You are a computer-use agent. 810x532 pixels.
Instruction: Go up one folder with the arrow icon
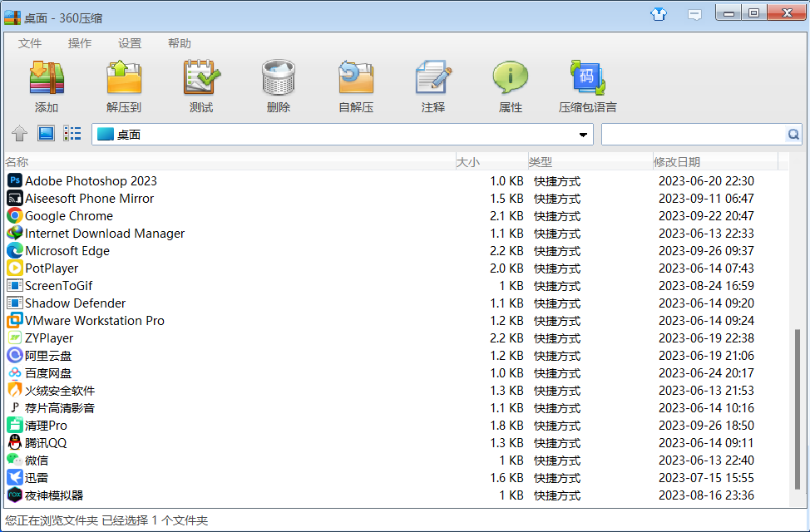[x=20, y=134]
